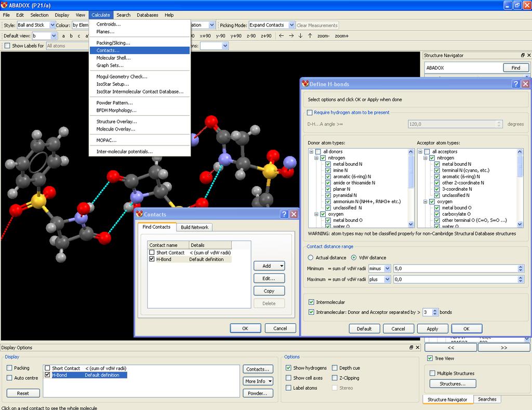The image size is (532, 410).
Task: Click the previous structure << button
Action: point(450,348)
